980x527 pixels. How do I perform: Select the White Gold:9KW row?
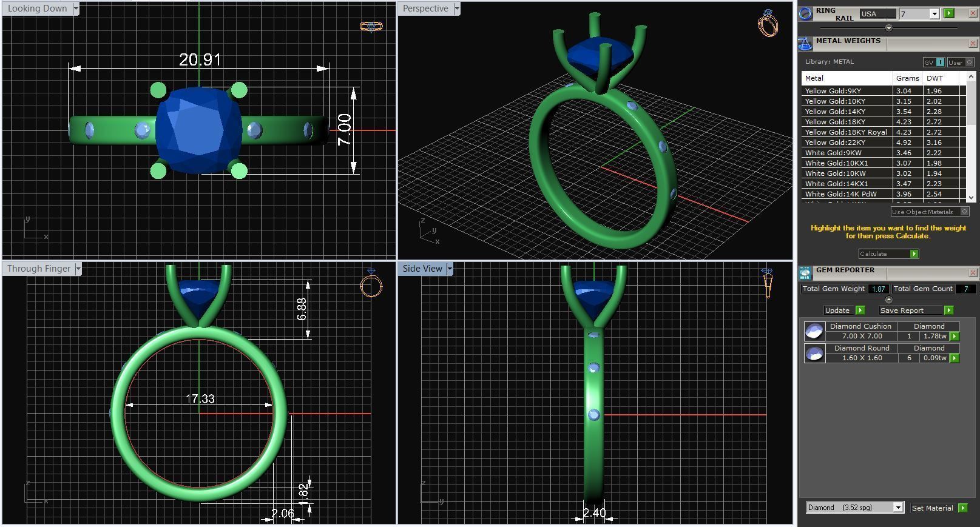coord(884,153)
